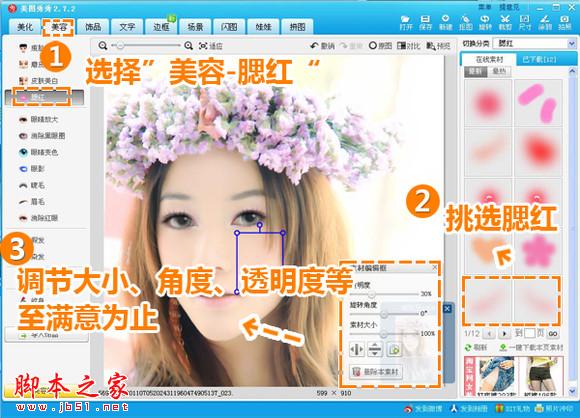580x418 pixels.
Task: Pick the round soft pink blush thumbnail
Action: pos(488,103)
